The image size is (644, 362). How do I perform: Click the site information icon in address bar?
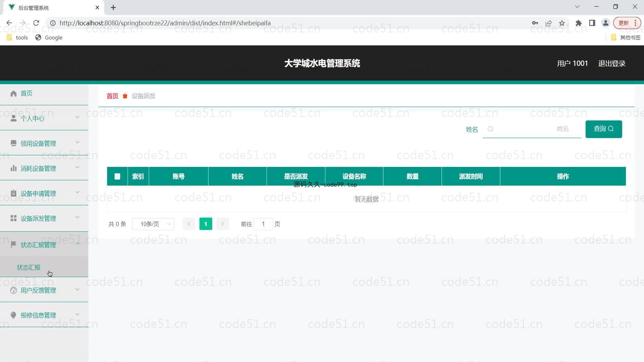pos(53,23)
